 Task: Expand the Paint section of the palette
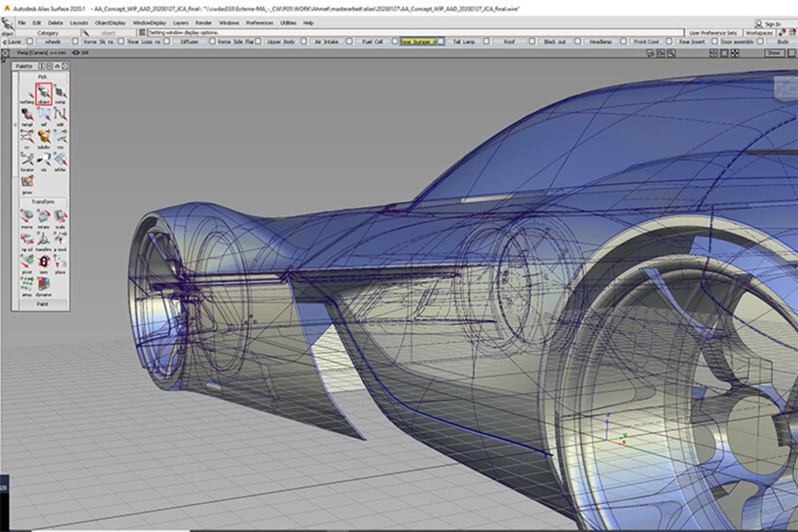(x=43, y=304)
